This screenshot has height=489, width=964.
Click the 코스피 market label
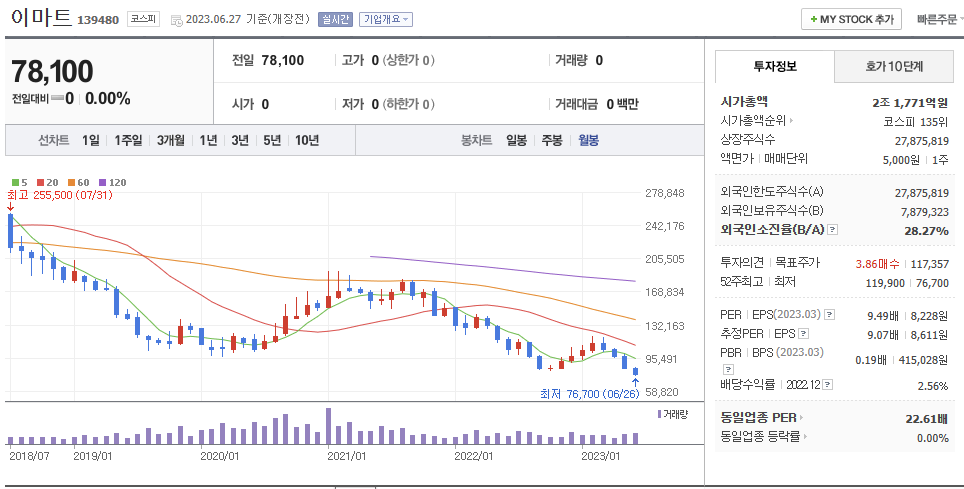(x=143, y=19)
